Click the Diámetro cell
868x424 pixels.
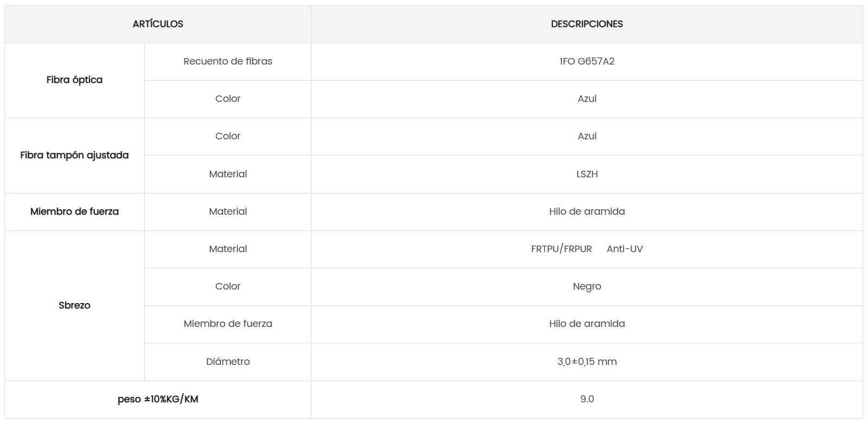228,362
